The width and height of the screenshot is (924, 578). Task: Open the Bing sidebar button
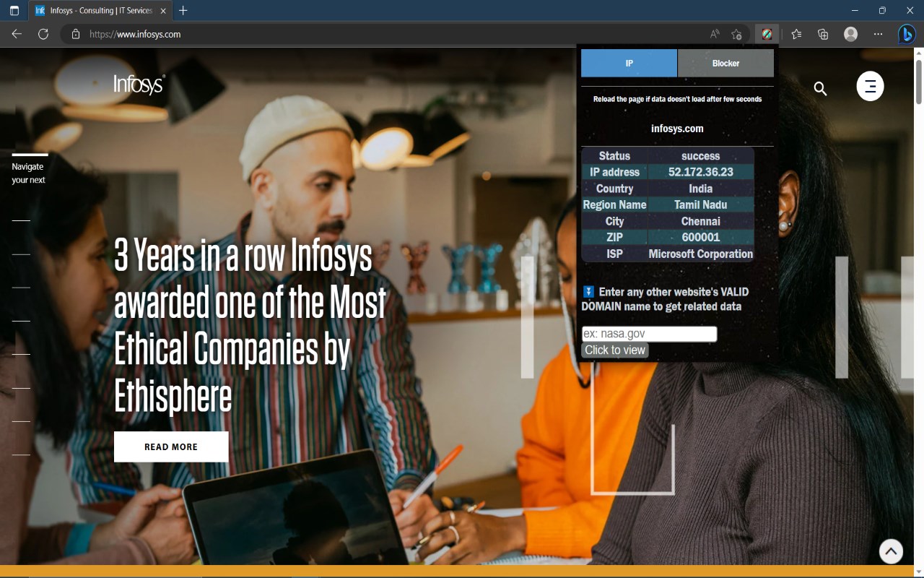(907, 34)
